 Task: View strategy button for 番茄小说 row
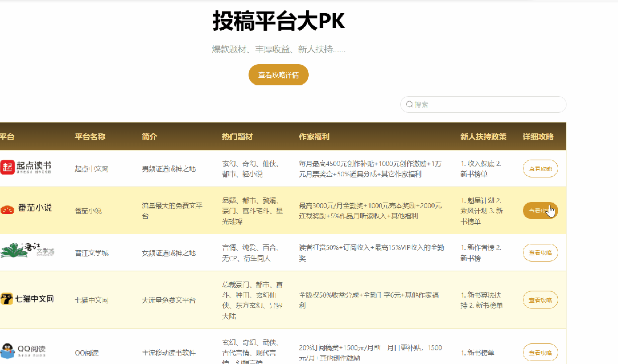540,211
